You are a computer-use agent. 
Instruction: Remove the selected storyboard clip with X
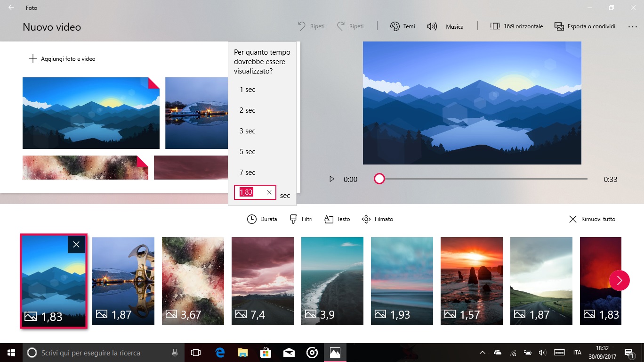pos(76,245)
